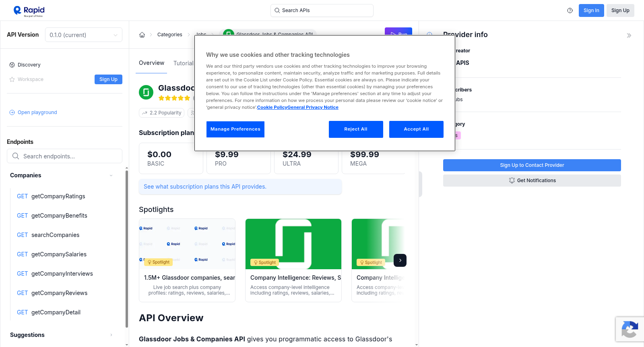Open the Cookie Policy link
The image size is (644, 347).
272,107
